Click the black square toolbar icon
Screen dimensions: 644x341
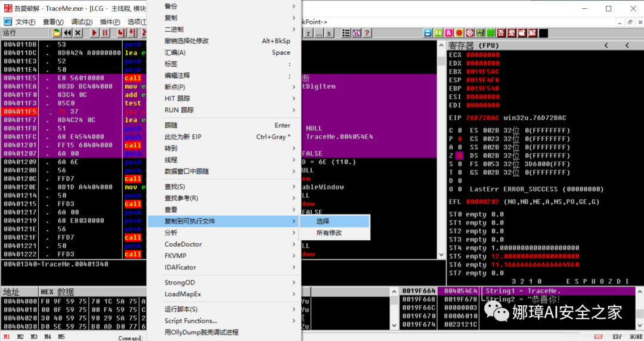point(543,33)
